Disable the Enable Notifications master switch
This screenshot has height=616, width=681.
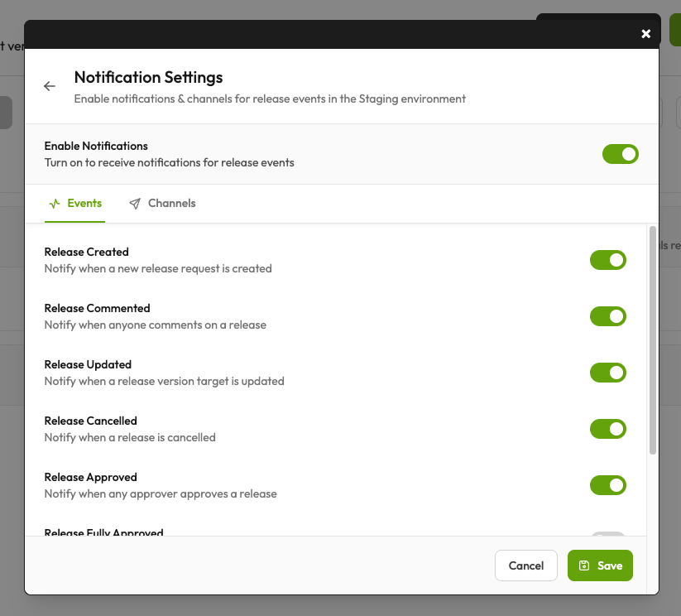tap(620, 154)
